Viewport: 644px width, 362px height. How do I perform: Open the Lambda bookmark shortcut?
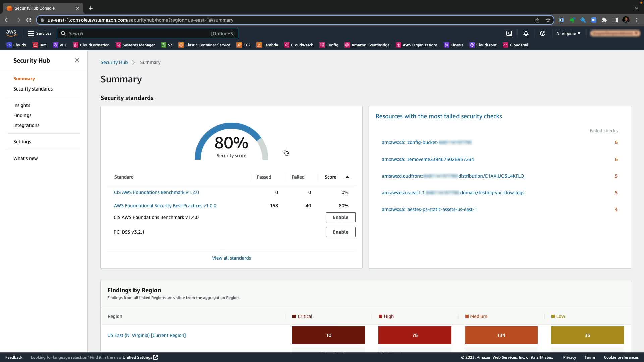coord(267,45)
